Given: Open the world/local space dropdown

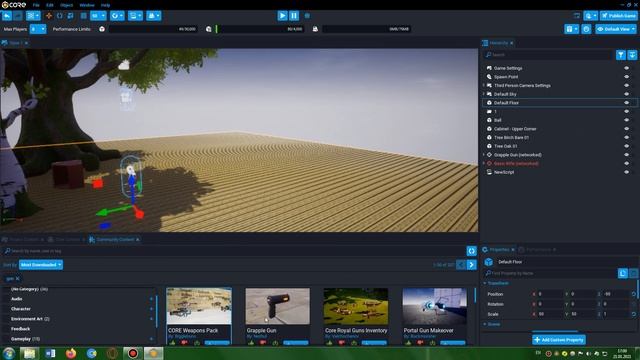Looking at the screenshot, I should [117, 16].
